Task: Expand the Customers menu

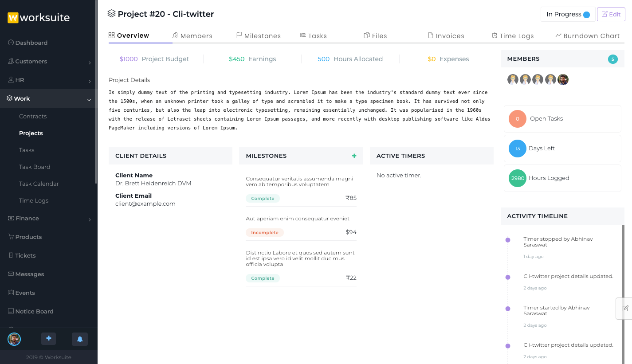Action: pyautogui.click(x=48, y=62)
